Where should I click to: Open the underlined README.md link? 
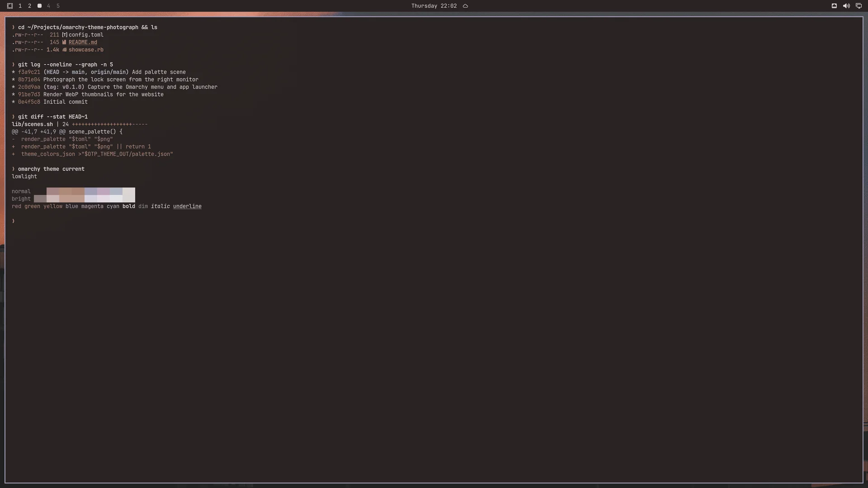tap(83, 42)
